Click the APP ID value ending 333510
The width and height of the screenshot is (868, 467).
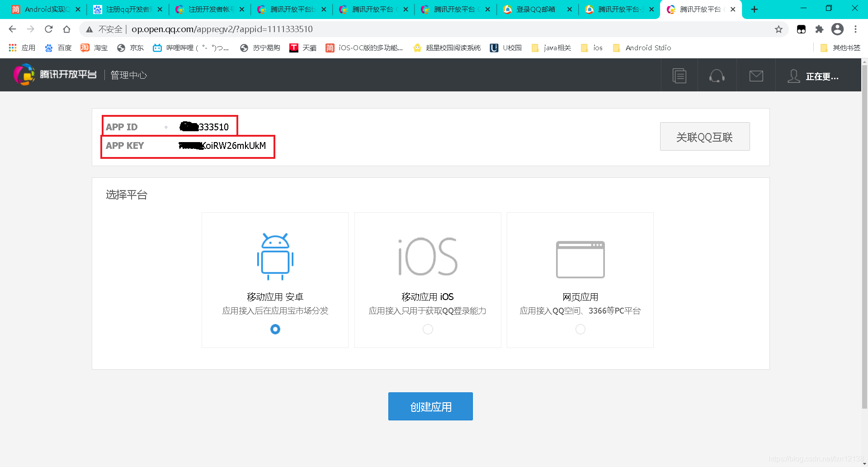(204, 127)
